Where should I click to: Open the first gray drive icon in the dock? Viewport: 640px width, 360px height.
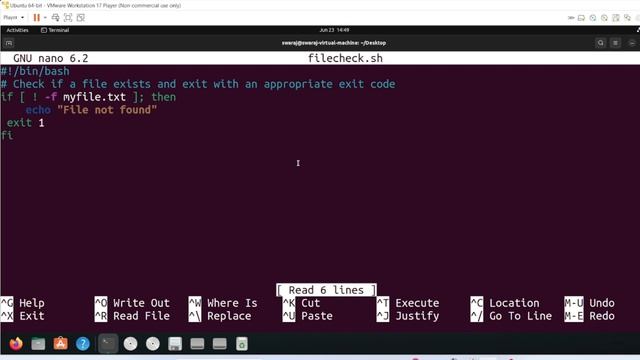(197, 344)
